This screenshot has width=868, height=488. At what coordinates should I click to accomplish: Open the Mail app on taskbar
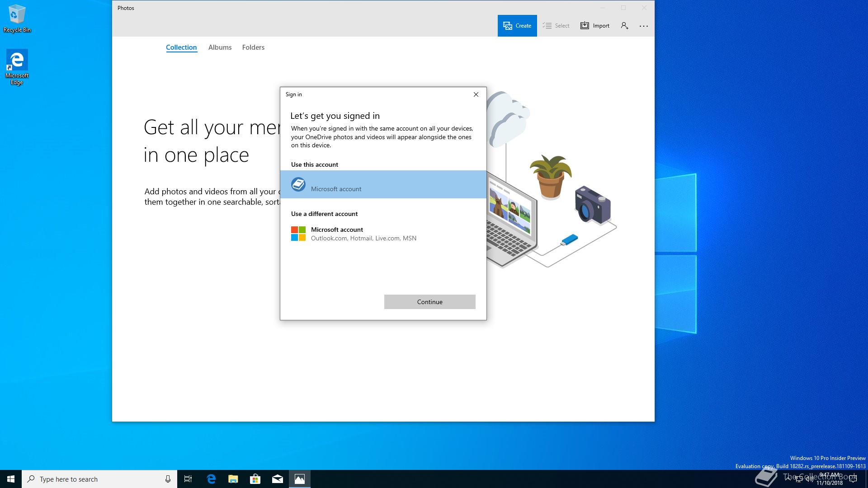click(x=278, y=479)
